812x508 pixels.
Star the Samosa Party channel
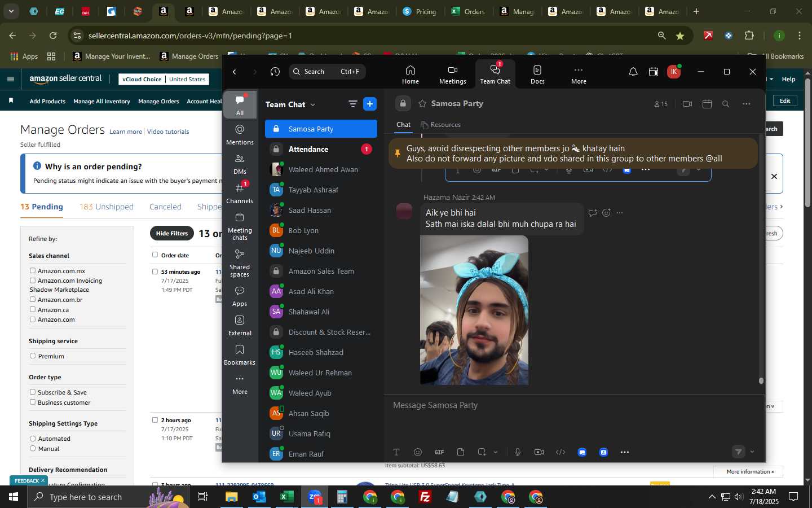click(x=422, y=104)
